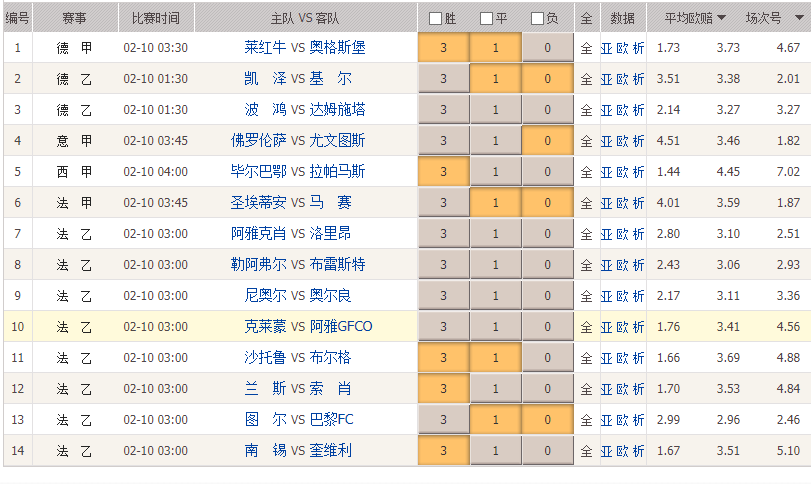
Task: Check the 胜 checkbox in the header
Action: click(435, 18)
